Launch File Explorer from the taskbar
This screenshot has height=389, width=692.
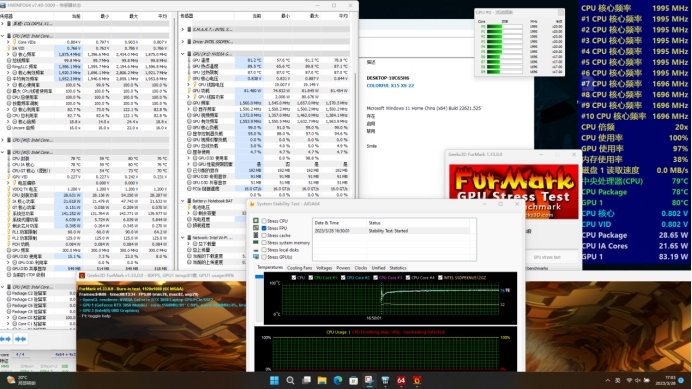point(322,380)
